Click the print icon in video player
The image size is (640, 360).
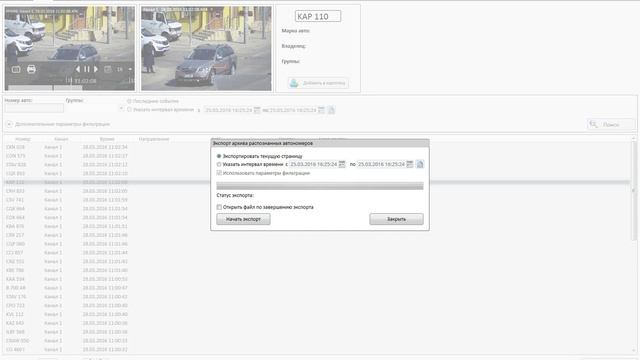[x=31, y=69]
